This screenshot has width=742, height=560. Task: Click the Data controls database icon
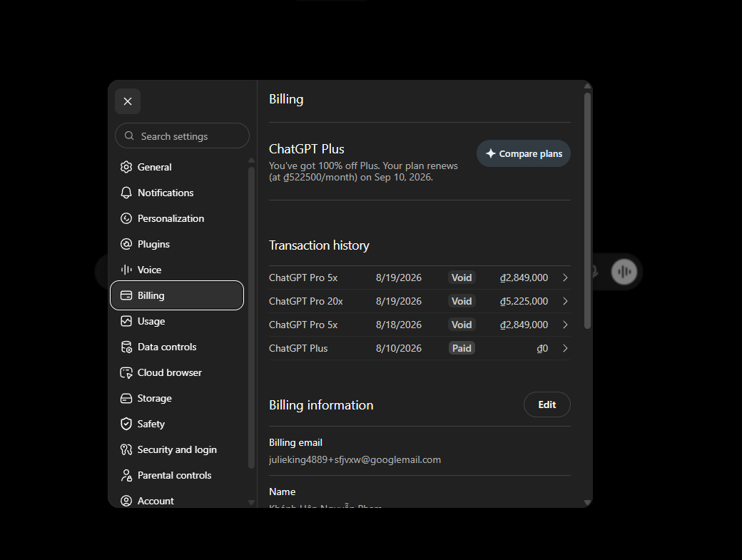tap(126, 347)
